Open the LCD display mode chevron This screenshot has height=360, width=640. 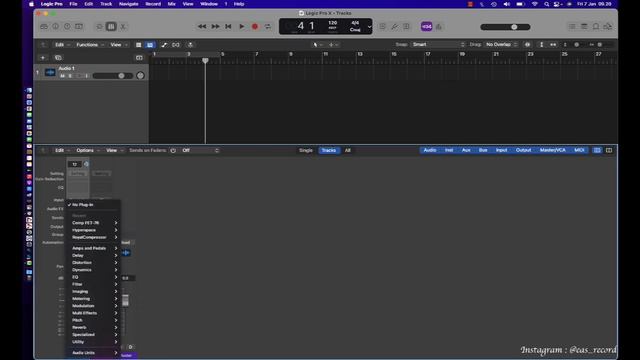(369, 27)
